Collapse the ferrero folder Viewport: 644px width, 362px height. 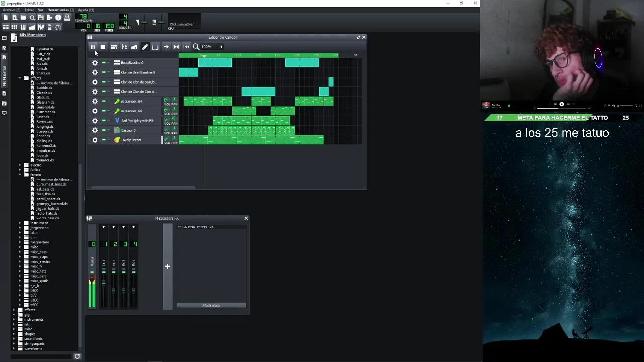click(x=20, y=174)
